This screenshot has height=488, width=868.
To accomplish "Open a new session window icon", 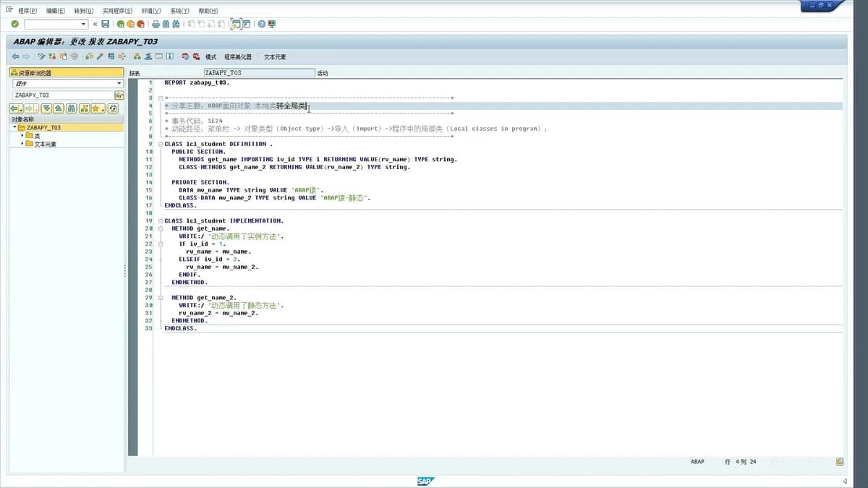I will (236, 24).
